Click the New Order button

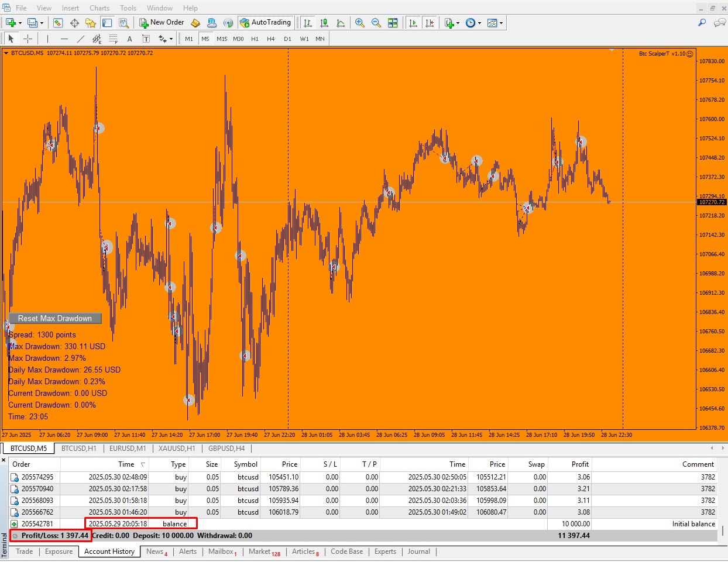(x=162, y=23)
